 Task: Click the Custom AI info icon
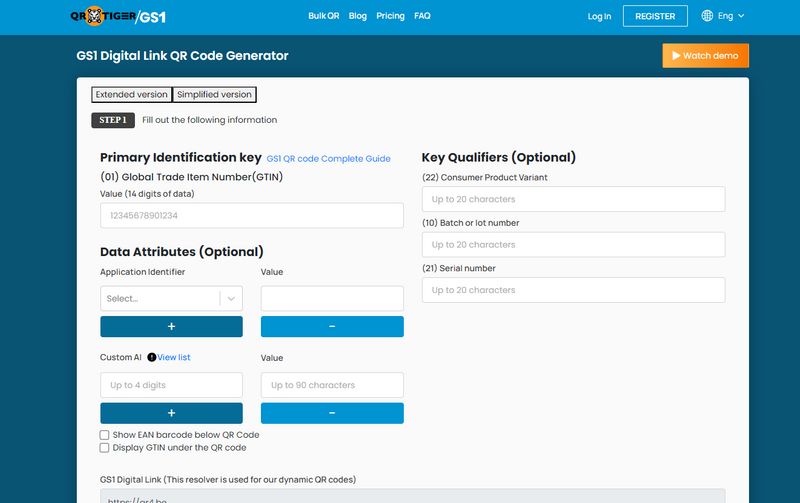(152, 357)
